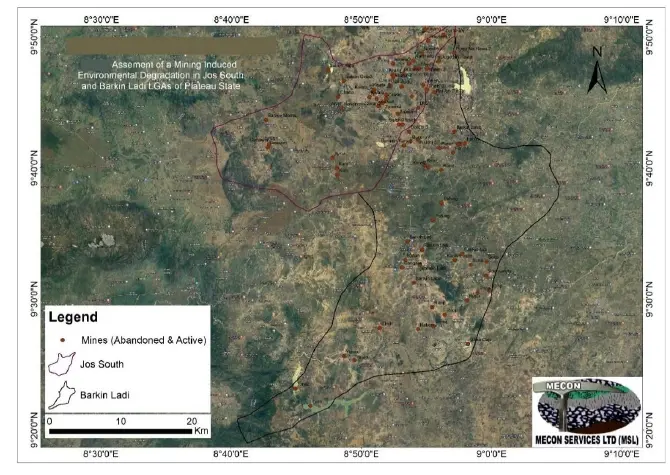The height and width of the screenshot is (475, 670).
Task: Click the 'Barkin Ladi' legend label
Action: (x=105, y=395)
